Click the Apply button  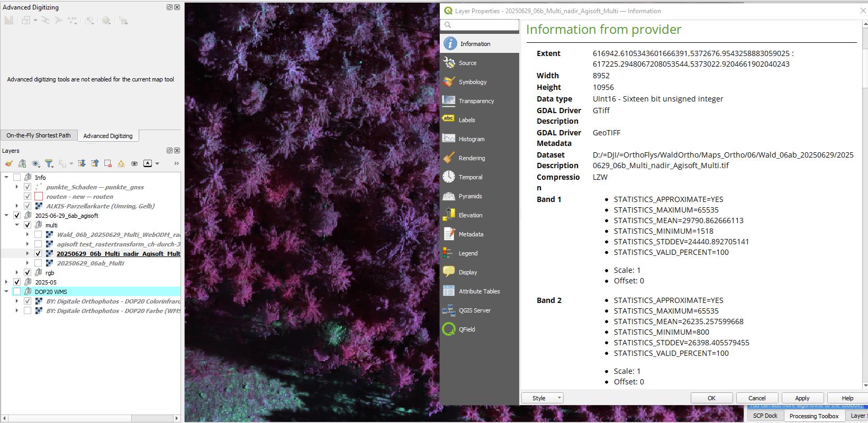(802, 398)
